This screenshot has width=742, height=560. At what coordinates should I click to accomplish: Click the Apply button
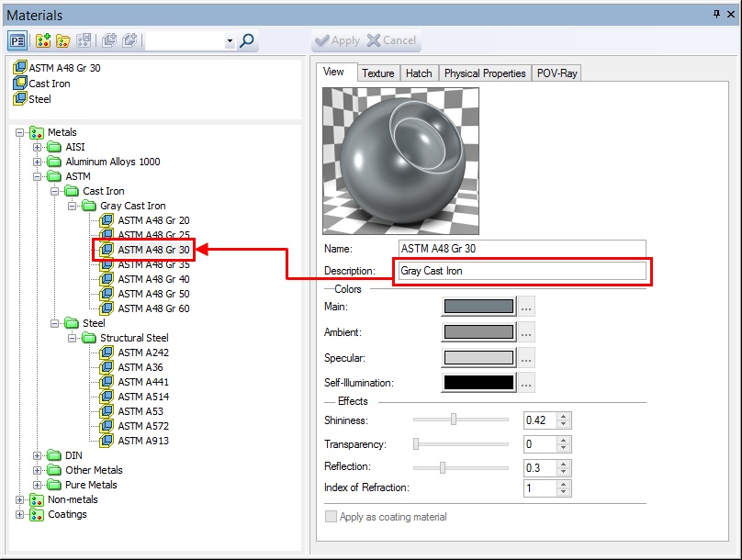coord(337,40)
